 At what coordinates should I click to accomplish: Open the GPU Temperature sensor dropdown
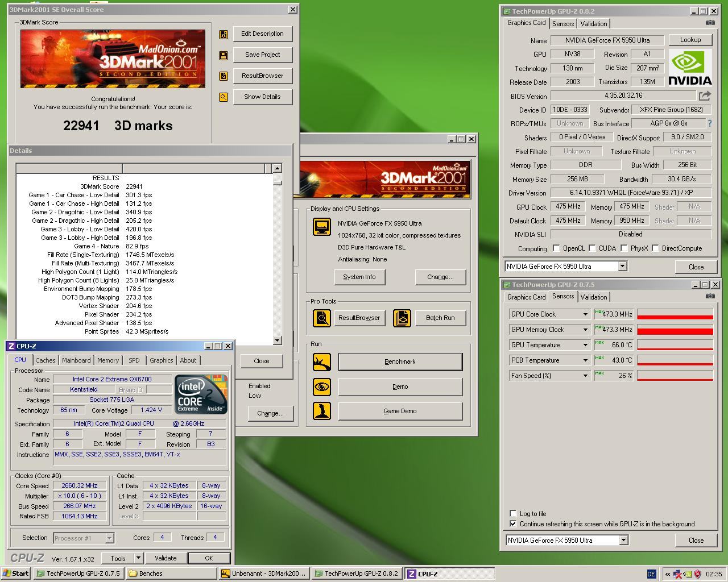(585, 344)
